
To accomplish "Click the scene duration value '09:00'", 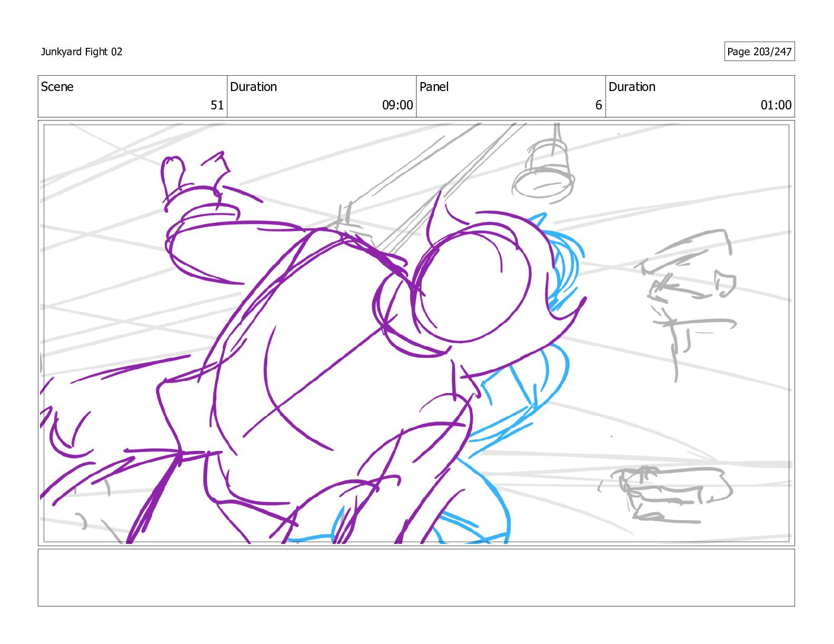I will (x=398, y=105).
